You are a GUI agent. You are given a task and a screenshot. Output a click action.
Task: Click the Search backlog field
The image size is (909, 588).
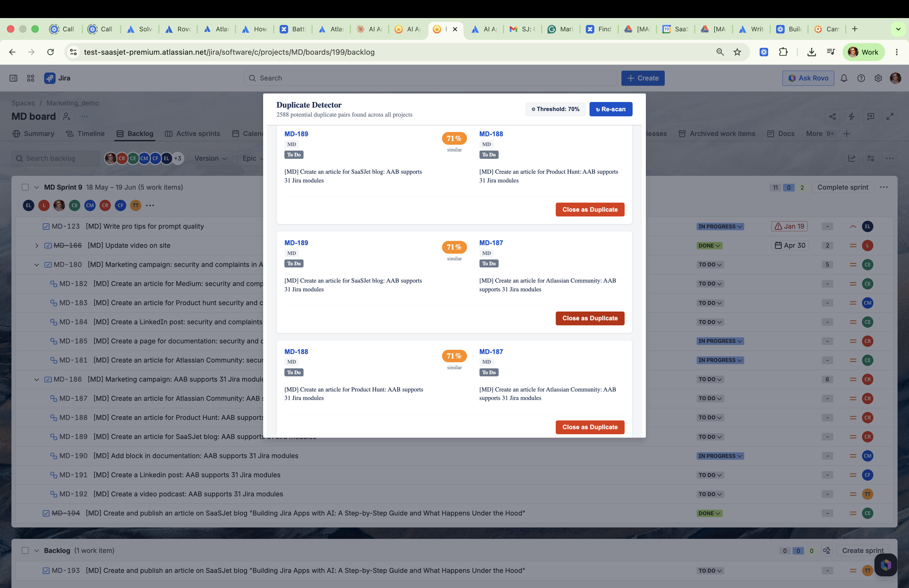[x=55, y=158]
